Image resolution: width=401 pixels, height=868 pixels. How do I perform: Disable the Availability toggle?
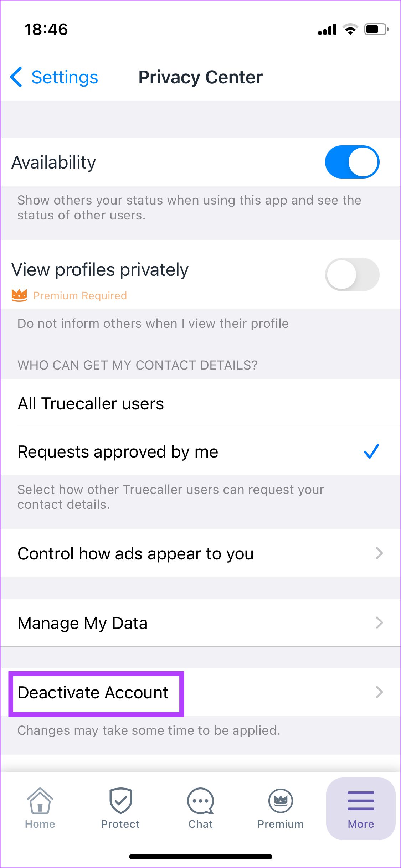pos(352,161)
